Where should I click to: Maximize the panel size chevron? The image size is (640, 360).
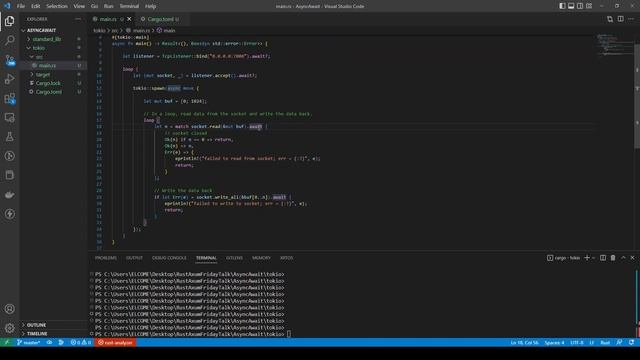click(x=623, y=258)
